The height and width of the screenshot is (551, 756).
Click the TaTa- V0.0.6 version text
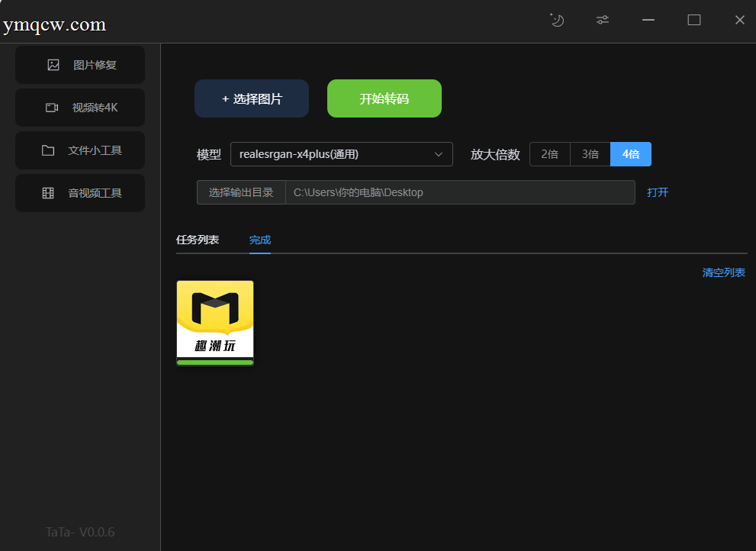(x=80, y=532)
